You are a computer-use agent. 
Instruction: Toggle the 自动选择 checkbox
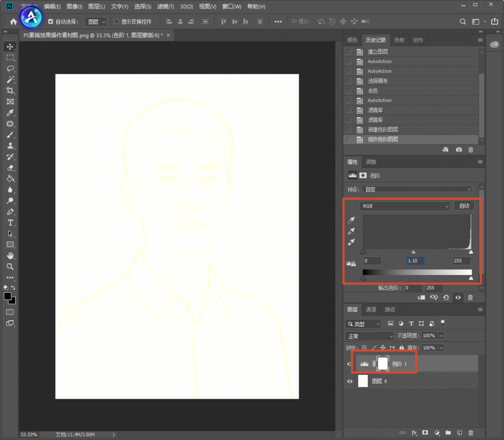(x=51, y=22)
